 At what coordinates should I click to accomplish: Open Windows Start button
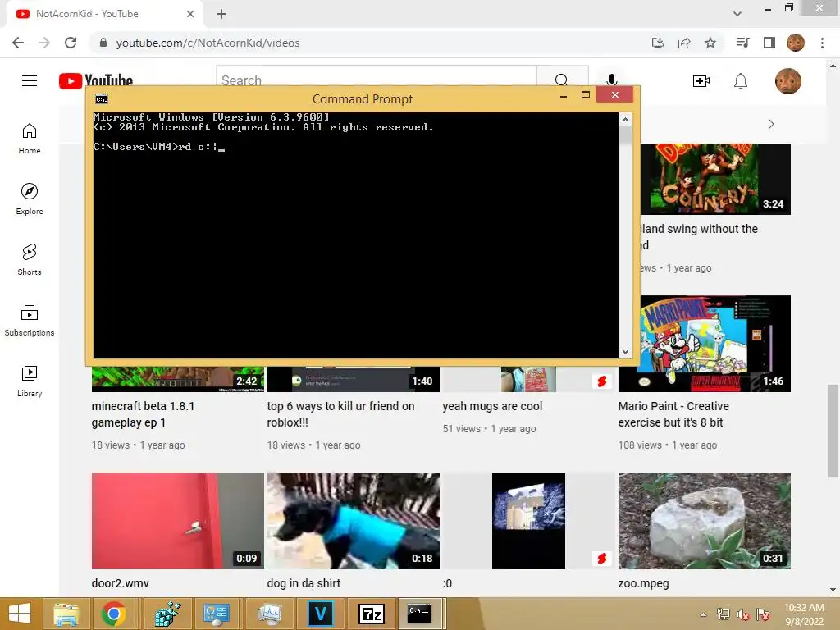20,614
